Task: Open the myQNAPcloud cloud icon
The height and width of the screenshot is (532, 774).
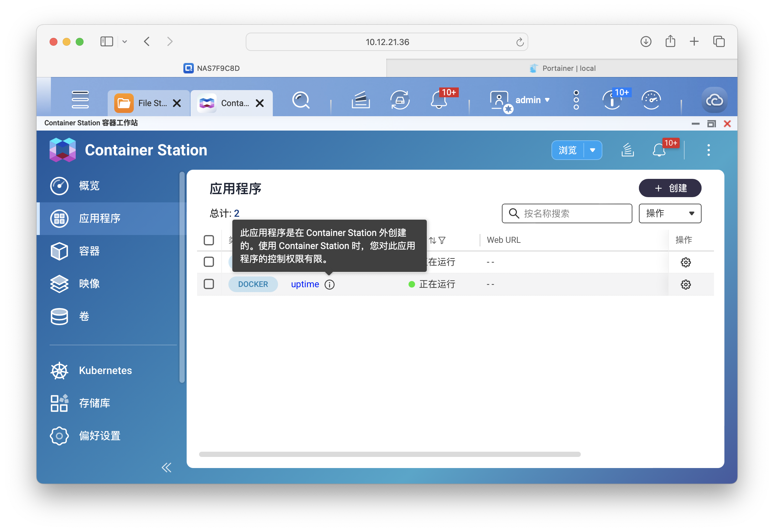Action: [714, 100]
